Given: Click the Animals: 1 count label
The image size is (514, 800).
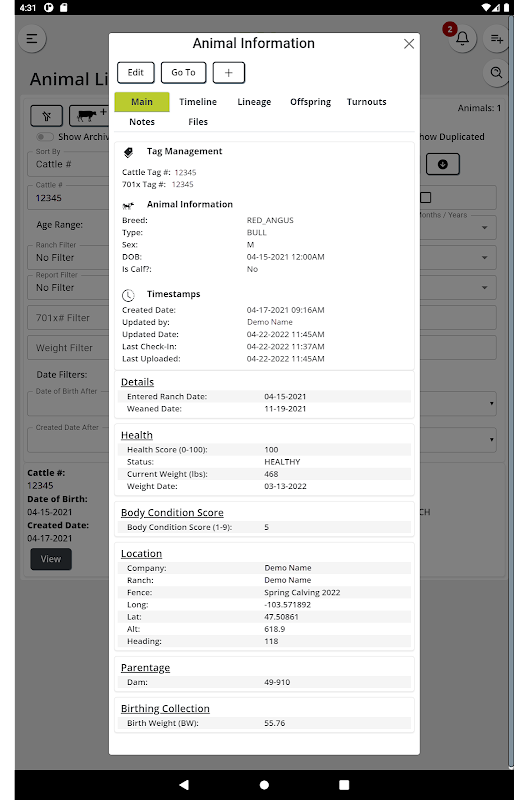Looking at the screenshot, I should click(x=479, y=108).
